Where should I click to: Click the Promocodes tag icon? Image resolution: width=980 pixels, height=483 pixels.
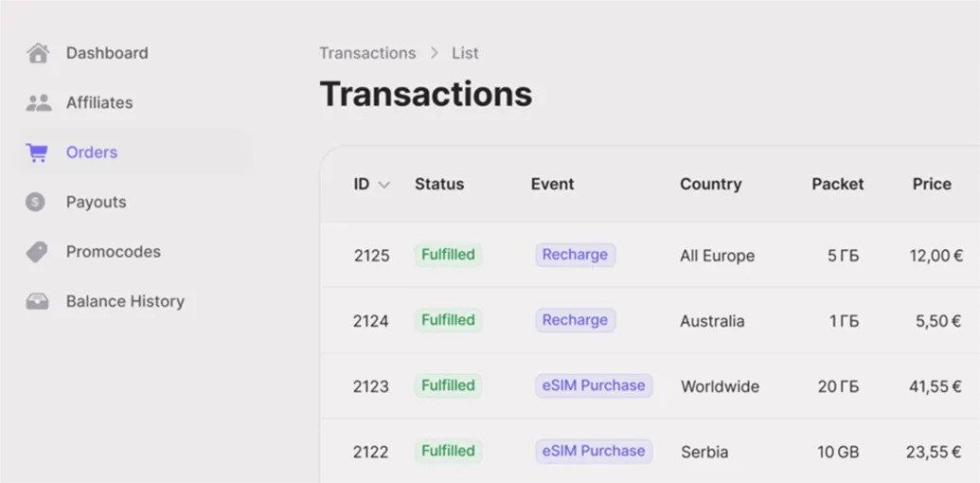(x=37, y=252)
